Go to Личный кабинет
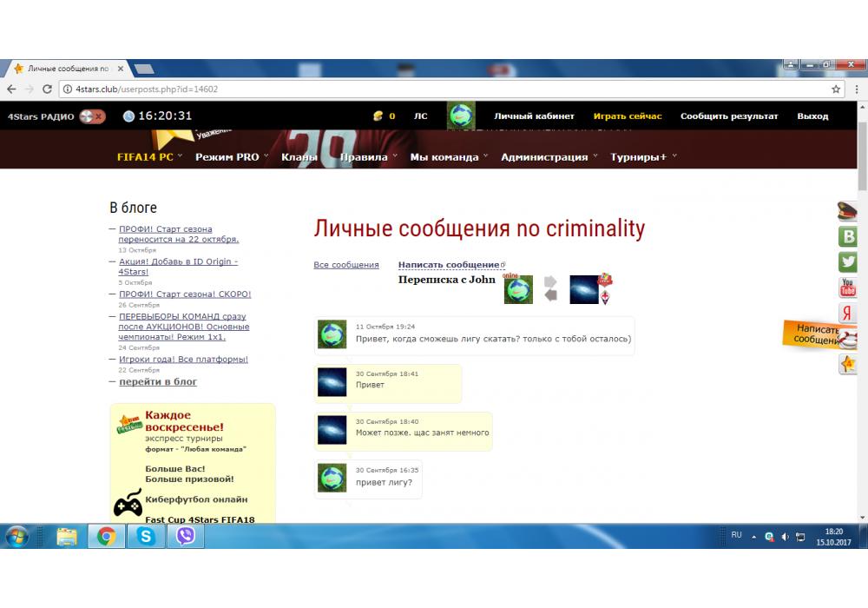The image size is (868, 608). (x=534, y=116)
